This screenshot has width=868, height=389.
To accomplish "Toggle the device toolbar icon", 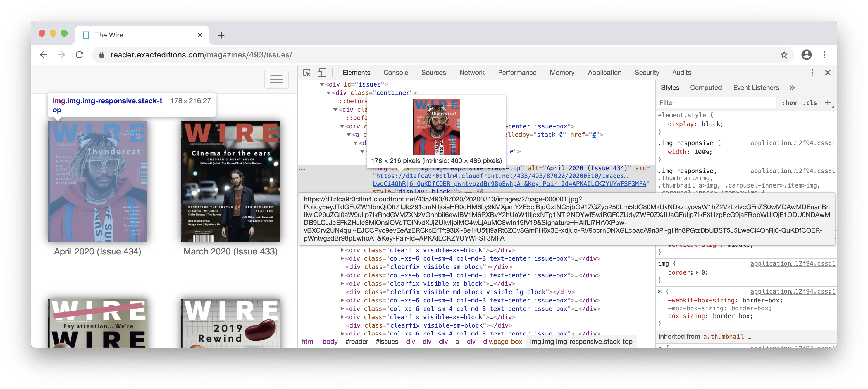I will (x=322, y=73).
